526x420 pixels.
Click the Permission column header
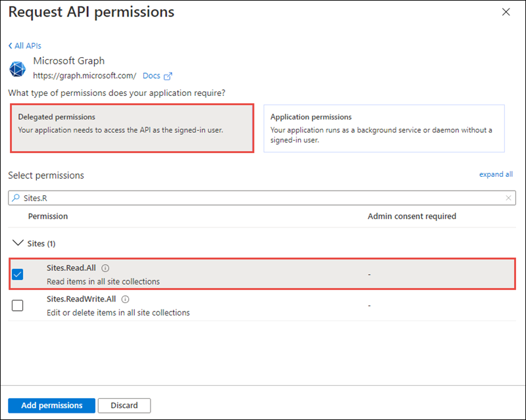tap(47, 216)
